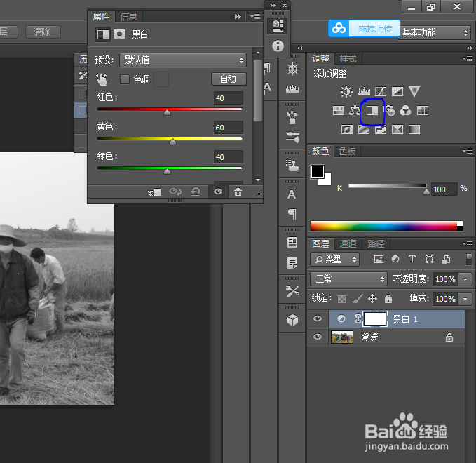Switch to the 信息 tab

tap(129, 16)
